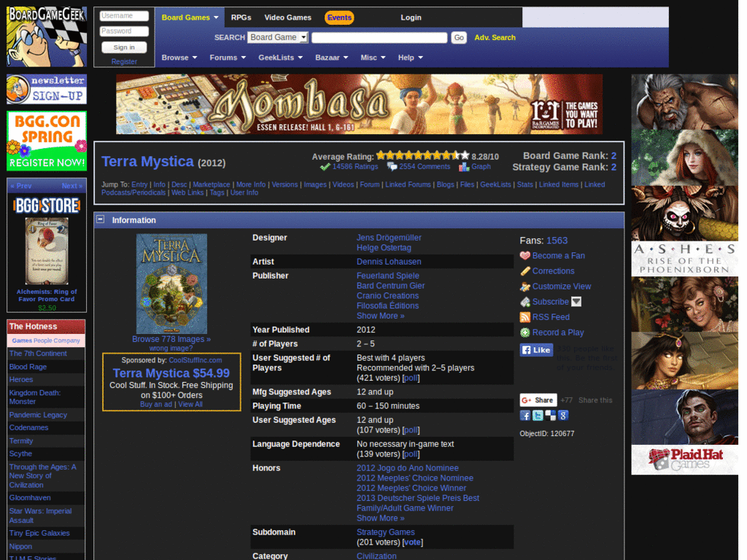This screenshot has height=560, width=747.
Task: Share via the small Google icon
Action: (563, 415)
